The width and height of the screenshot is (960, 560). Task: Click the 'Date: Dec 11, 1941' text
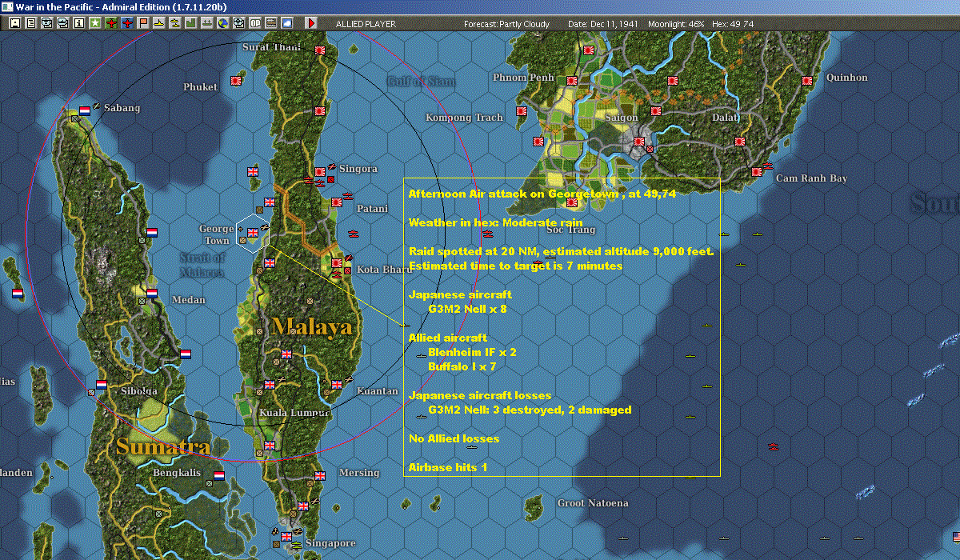click(603, 24)
